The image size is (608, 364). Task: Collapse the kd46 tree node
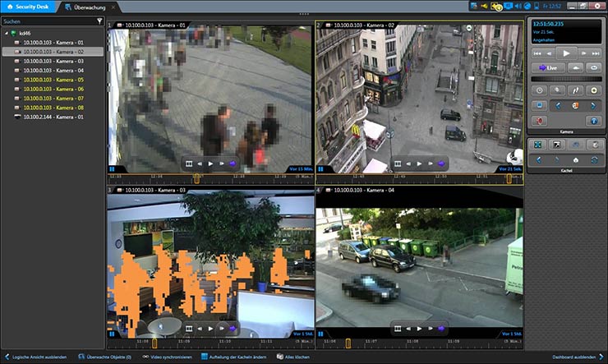pyautogui.click(x=7, y=33)
